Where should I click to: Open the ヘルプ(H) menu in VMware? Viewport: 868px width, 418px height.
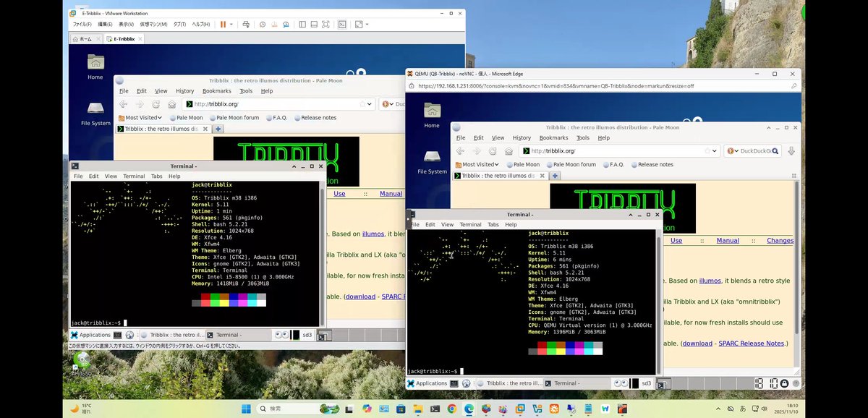click(x=201, y=24)
